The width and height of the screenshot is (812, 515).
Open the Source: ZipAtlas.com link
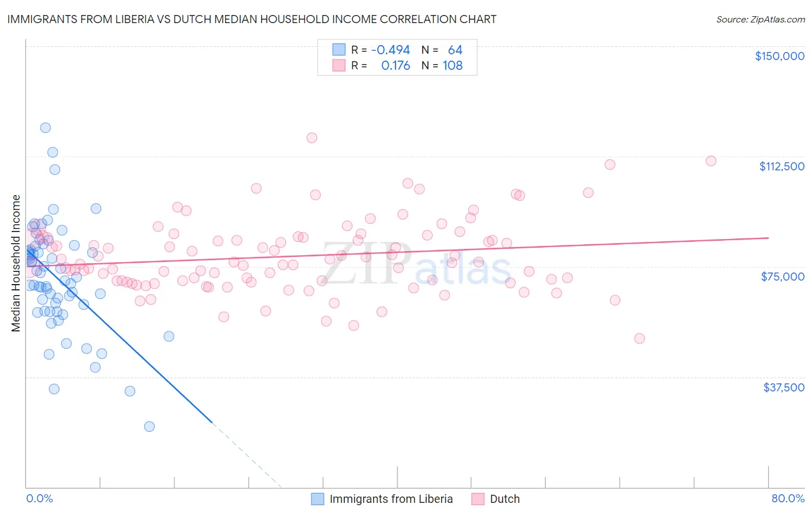[x=761, y=19]
